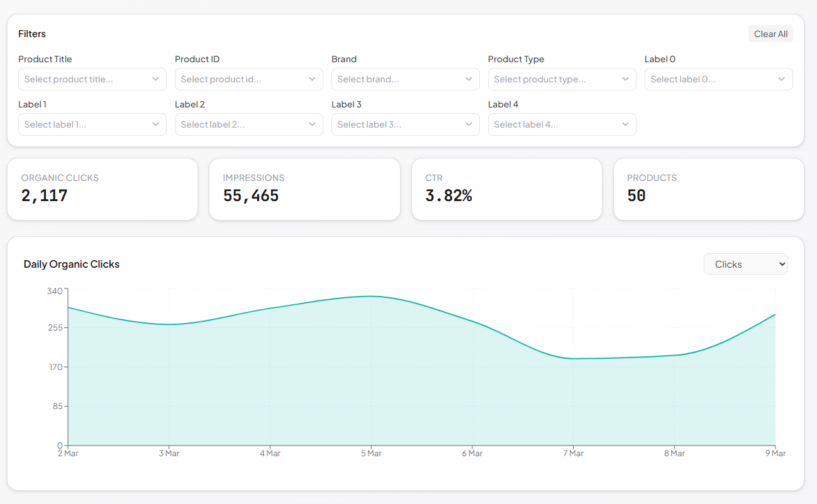
Task: Open the Product Title filter dropdown
Action: [92, 79]
